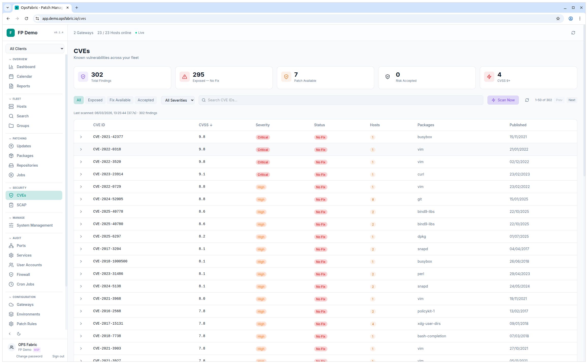Image resolution: width=588 pixels, height=364 pixels.
Task: Toggle the Fix Available filter
Action: (120, 100)
